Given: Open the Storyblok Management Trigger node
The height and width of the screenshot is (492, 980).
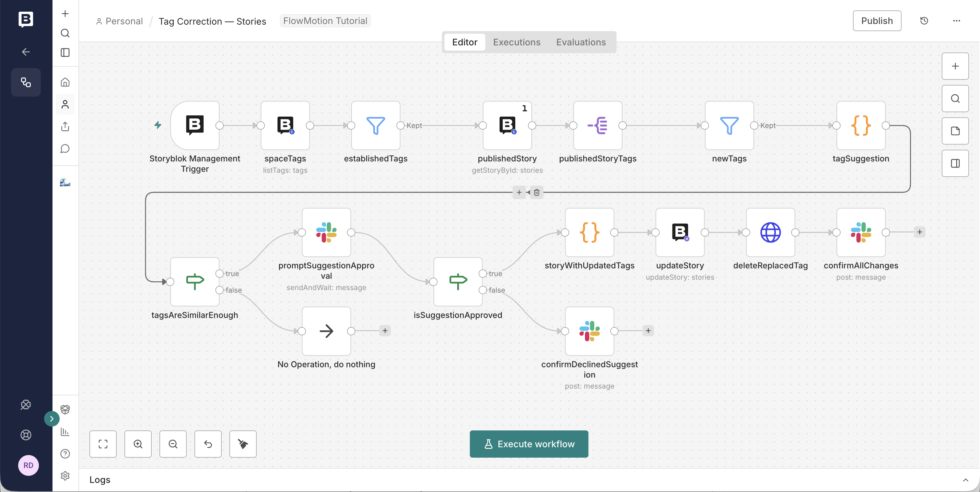Looking at the screenshot, I should point(194,125).
